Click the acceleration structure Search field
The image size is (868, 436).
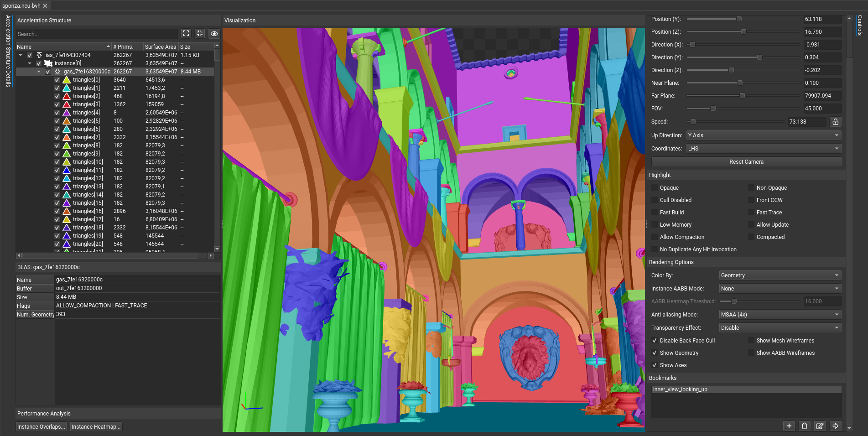[x=97, y=34]
